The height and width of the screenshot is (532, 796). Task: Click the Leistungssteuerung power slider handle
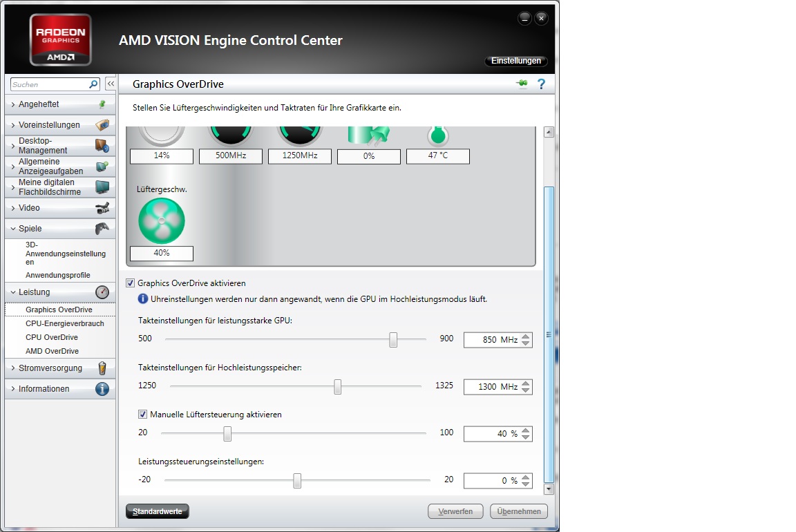coord(298,480)
